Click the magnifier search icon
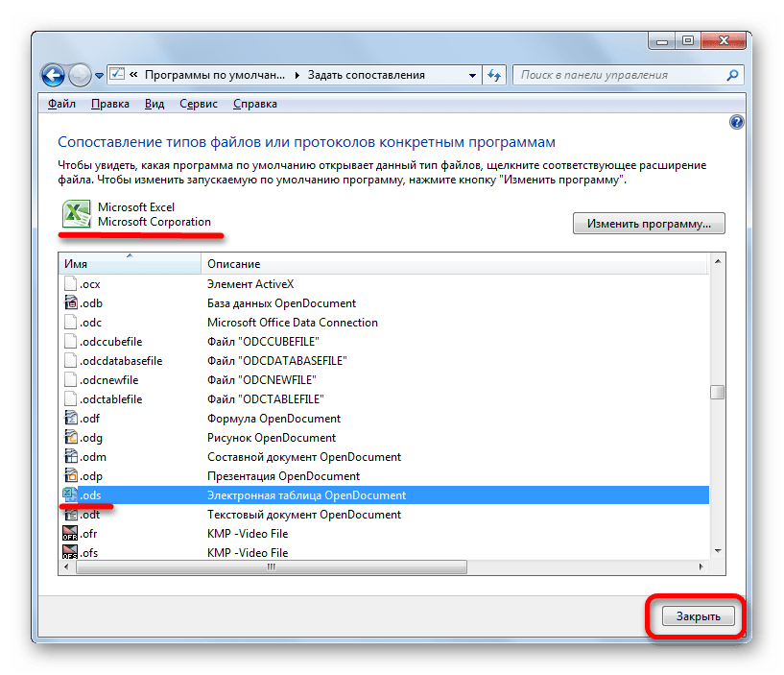The image size is (784, 675). pos(732,75)
